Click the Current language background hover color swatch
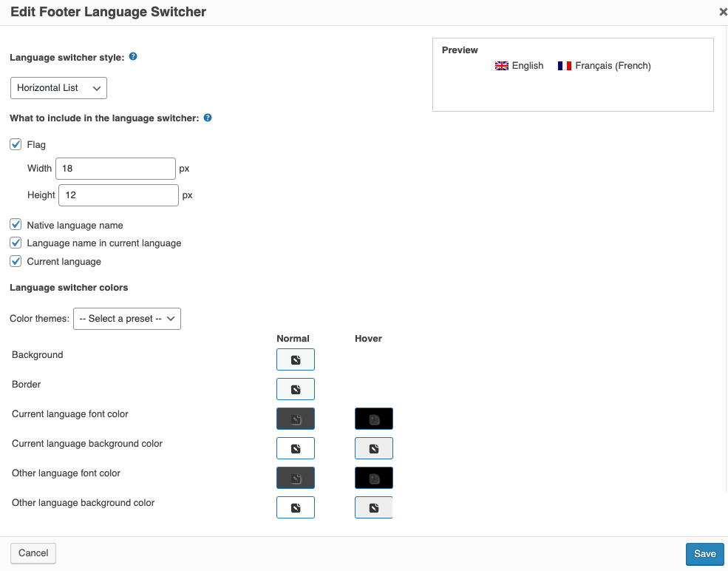Screen dimensions: 728x571 point(373,447)
